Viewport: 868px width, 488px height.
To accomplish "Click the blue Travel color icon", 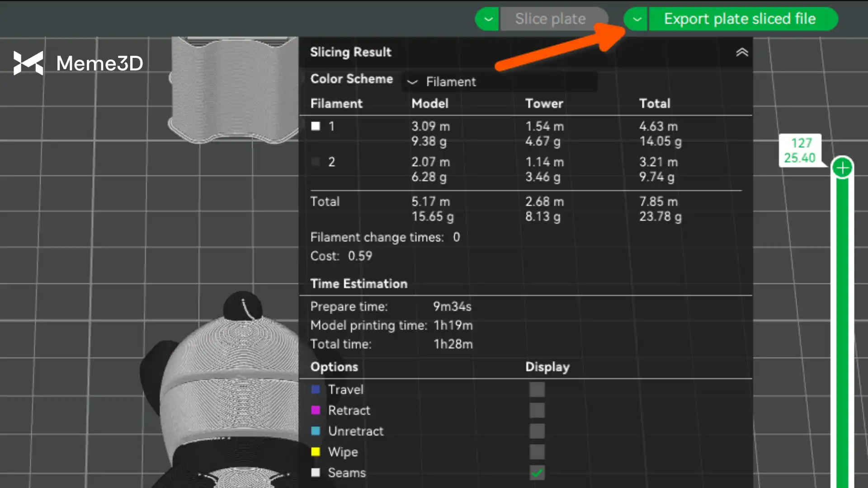I will pos(316,389).
